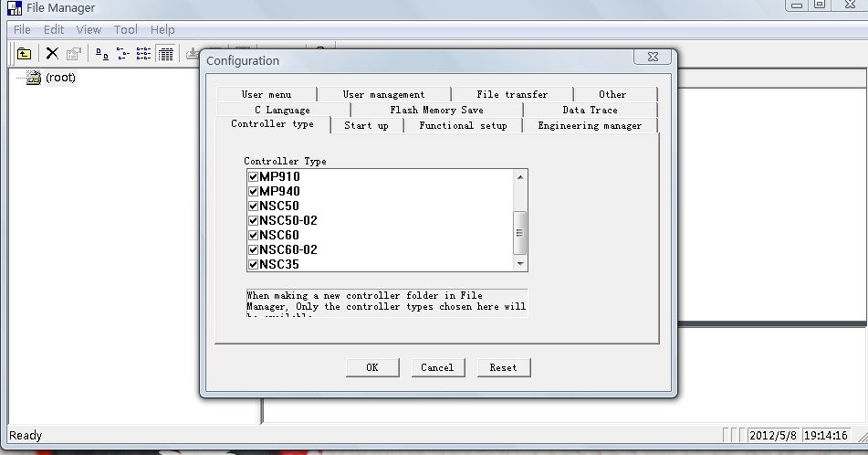Switch to list view icon

click(143, 54)
